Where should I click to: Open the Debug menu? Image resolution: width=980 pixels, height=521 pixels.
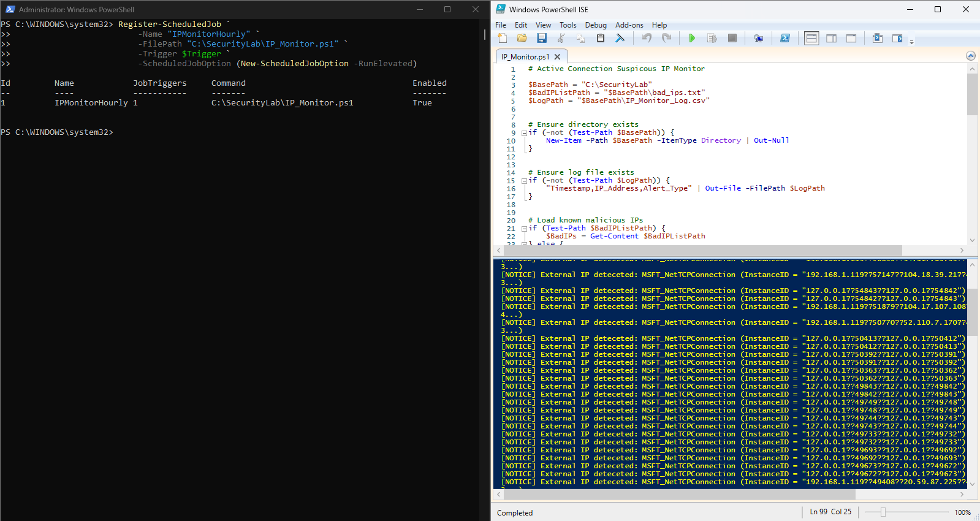tap(596, 25)
